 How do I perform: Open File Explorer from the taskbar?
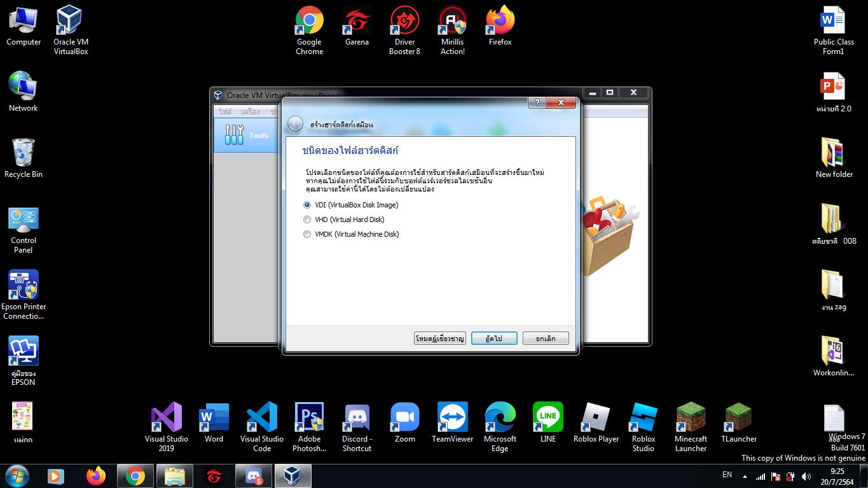point(174,476)
